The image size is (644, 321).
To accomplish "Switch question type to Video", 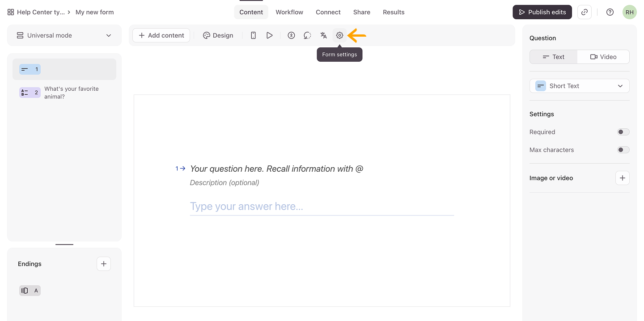I will 603,57.
